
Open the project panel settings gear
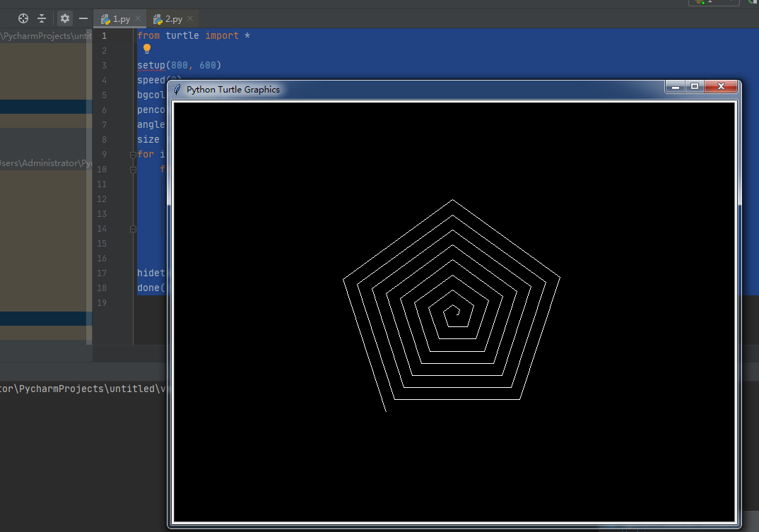point(65,18)
